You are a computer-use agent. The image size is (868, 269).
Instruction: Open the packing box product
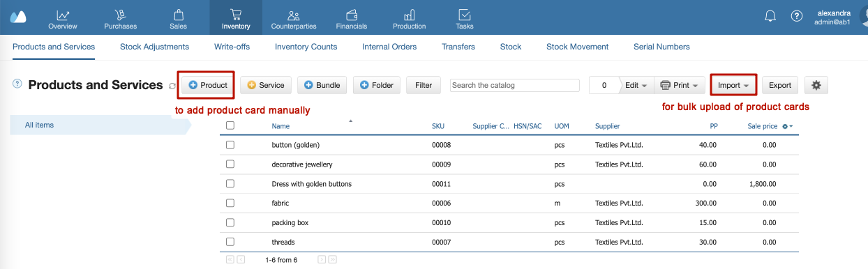tap(290, 223)
